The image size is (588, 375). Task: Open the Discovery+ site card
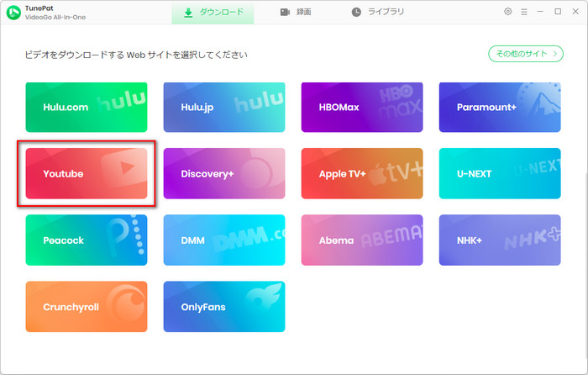tap(224, 173)
